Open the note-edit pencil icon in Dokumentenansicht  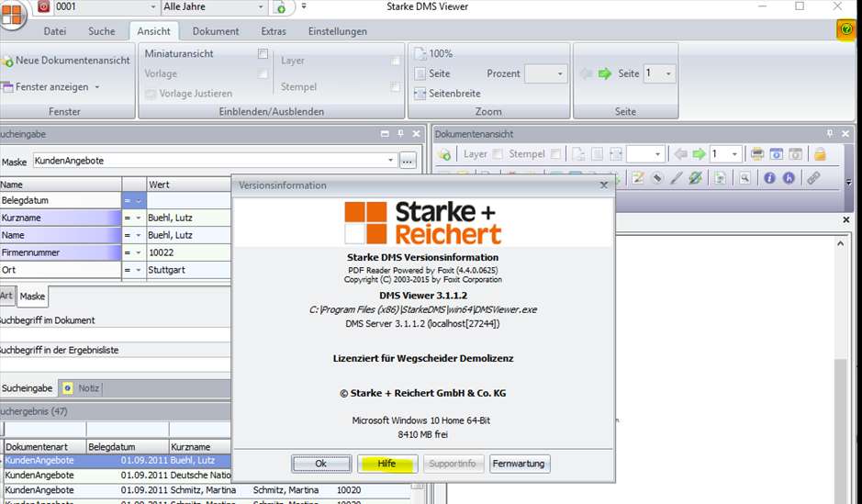coord(638,178)
